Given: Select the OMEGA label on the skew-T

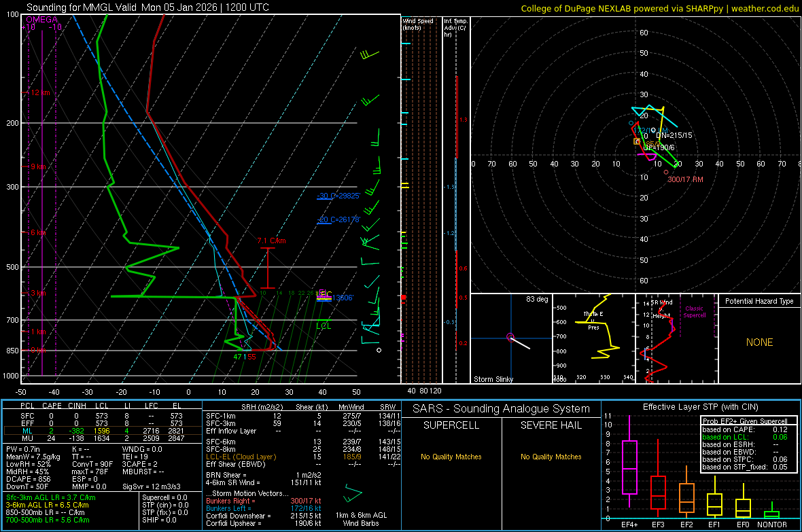Looking at the screenshot, I should pyautogui.click(x=42, y=20).
